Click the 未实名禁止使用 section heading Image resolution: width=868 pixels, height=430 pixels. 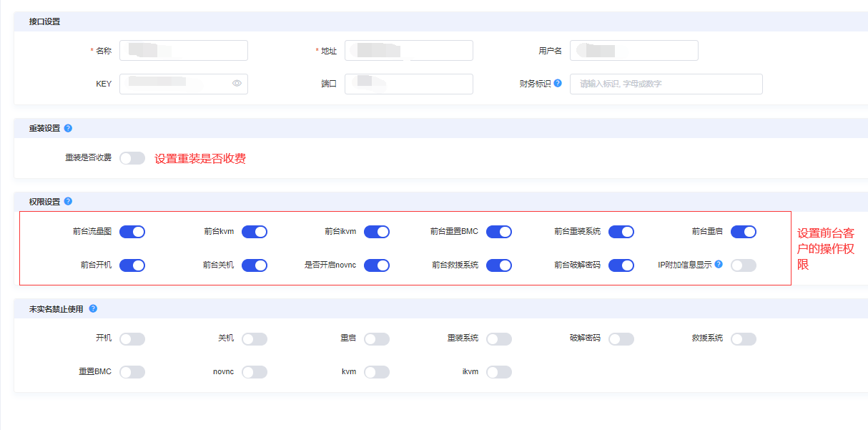pyautogui.click(x=56, y=308)
